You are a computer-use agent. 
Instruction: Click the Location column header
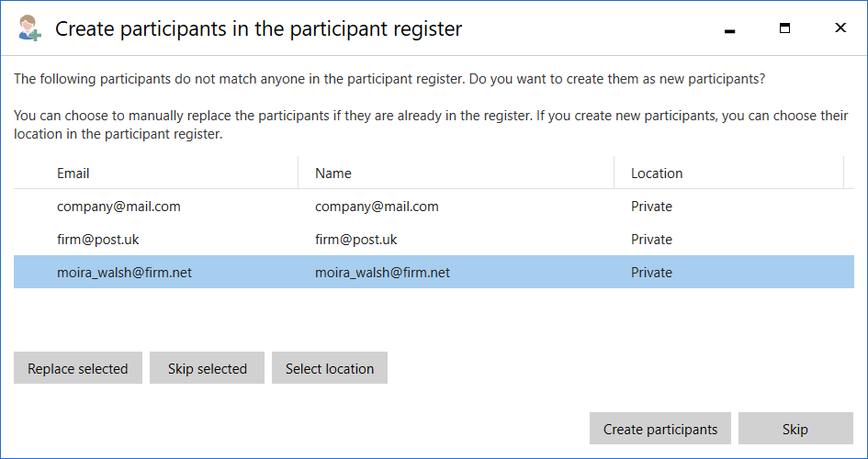pos(657,174)
